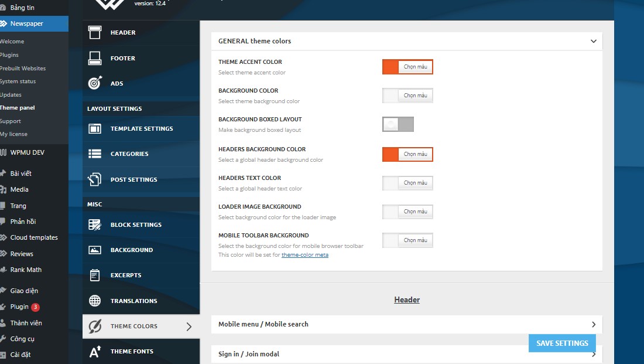This screenshot has width=644, height=364.
Task: Click the Mobile Toolbar Background swatch
Action: click(x=390, y=240)
